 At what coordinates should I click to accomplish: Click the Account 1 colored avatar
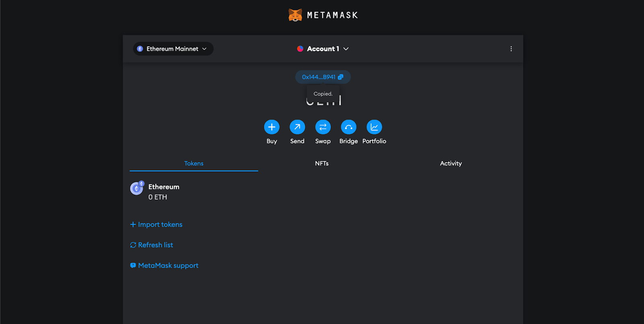(300, 49)
